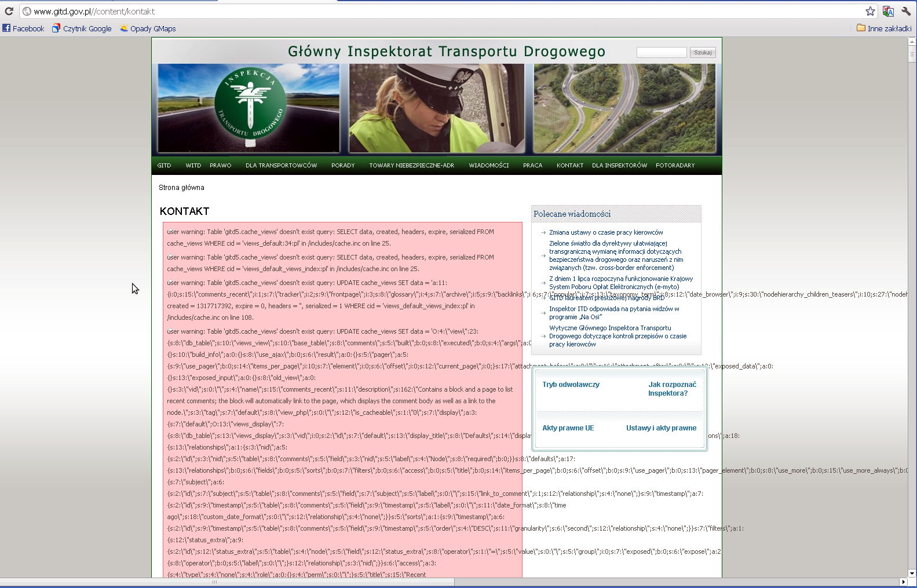Select FOTORADARY in the navigation bar
Viewport: 917px width, 588px height.
coord(675,166)
